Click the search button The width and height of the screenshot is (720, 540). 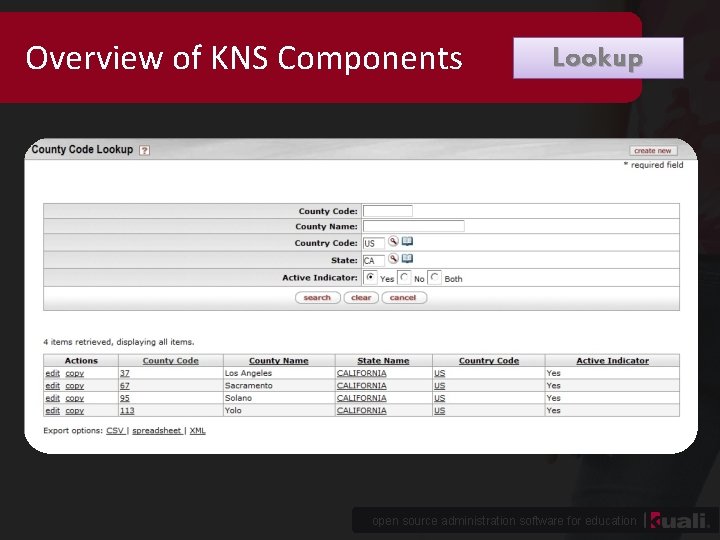click(317, 298)
